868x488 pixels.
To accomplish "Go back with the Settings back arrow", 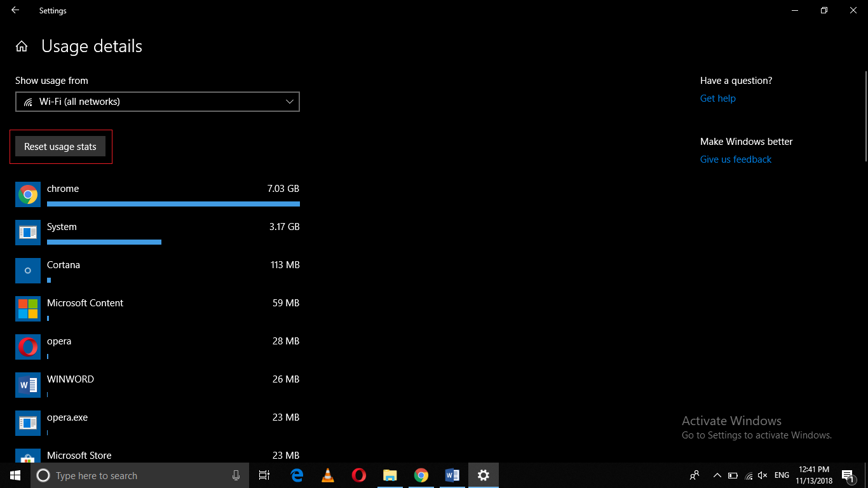I will point(15,10).
